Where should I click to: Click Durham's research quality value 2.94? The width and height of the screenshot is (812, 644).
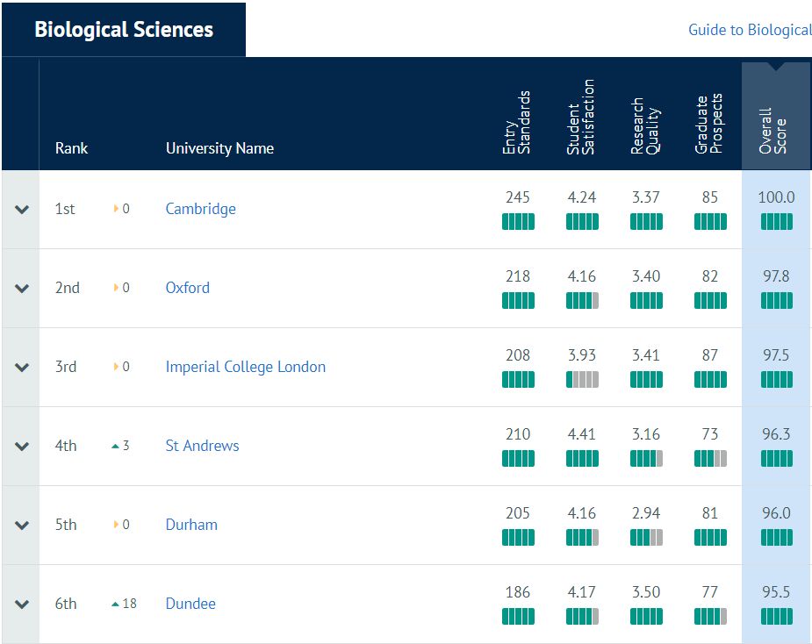pos(646,513)
